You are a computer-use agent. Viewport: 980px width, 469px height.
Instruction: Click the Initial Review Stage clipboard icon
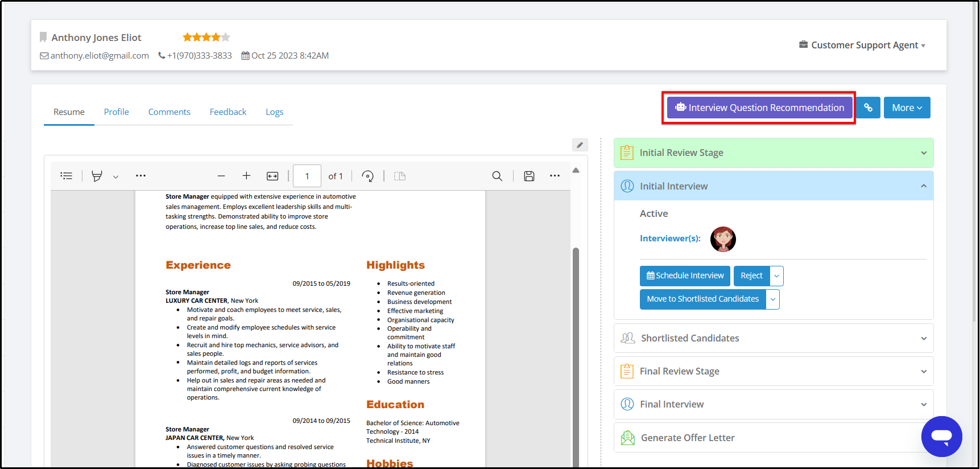(x=627, y=152)
